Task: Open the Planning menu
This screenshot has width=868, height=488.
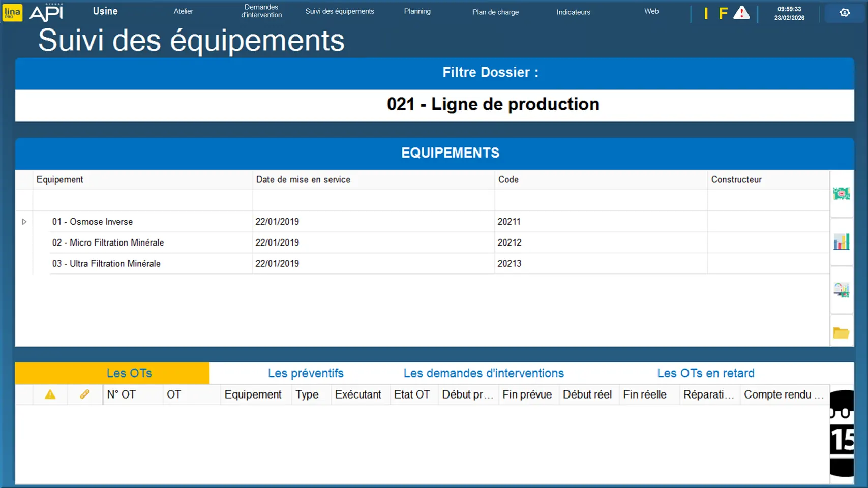Action: pos(417,11)
